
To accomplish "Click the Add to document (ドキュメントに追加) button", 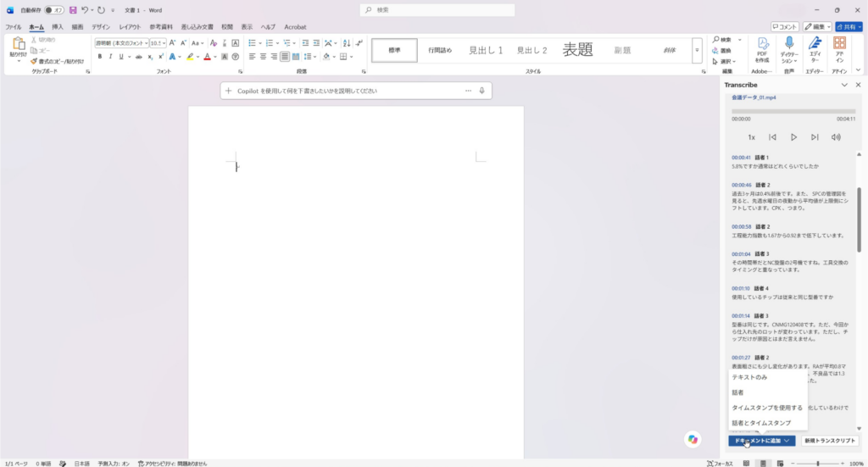I will [762, 441].
